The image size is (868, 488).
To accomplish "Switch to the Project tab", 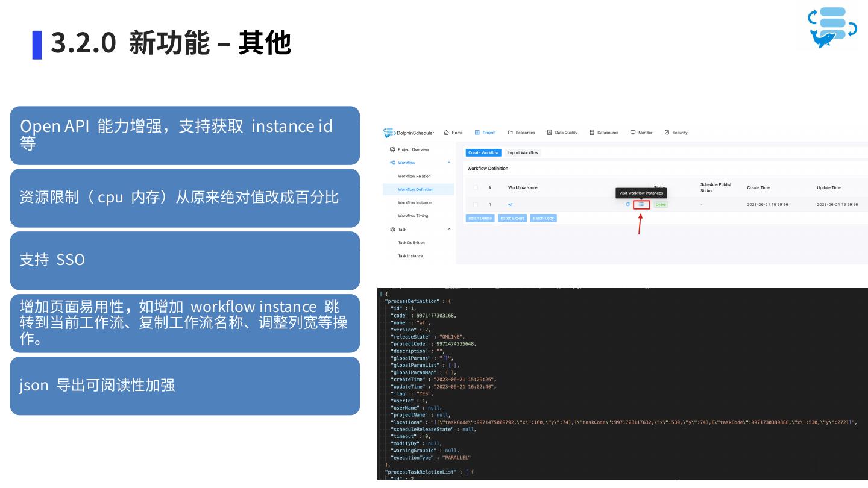I will (485, 133).
